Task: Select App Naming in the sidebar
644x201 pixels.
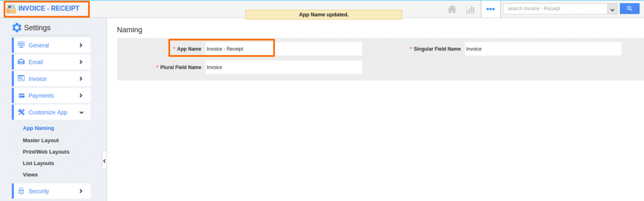Action: click(x=38, y=128)
